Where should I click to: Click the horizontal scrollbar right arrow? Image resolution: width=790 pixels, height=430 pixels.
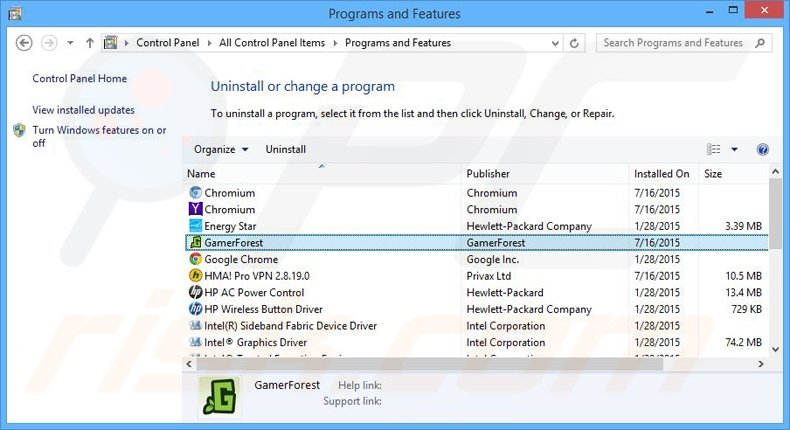[x=761, y=364]
